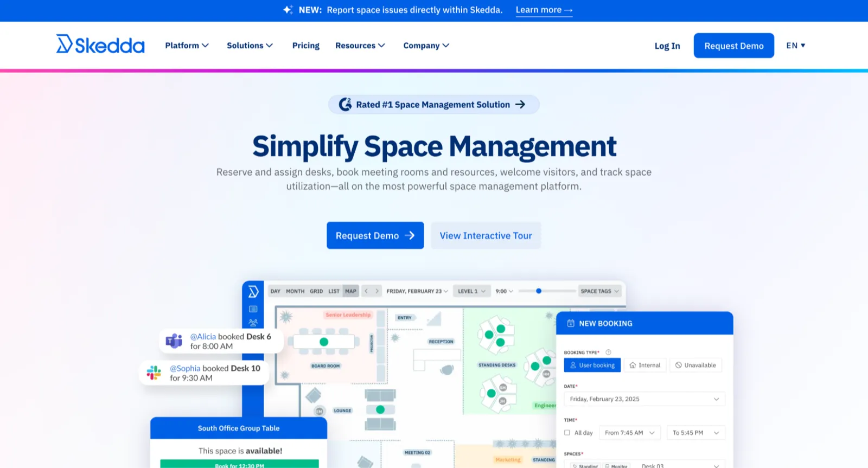Click the arrow on the Rated #1 badge
868x468 pixels.
[x=520, y=104]
